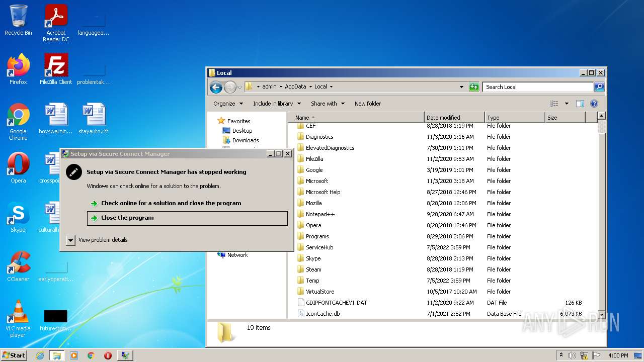
Task: Click New folder in Explorer toolbar
Action: tap(368, 104)
